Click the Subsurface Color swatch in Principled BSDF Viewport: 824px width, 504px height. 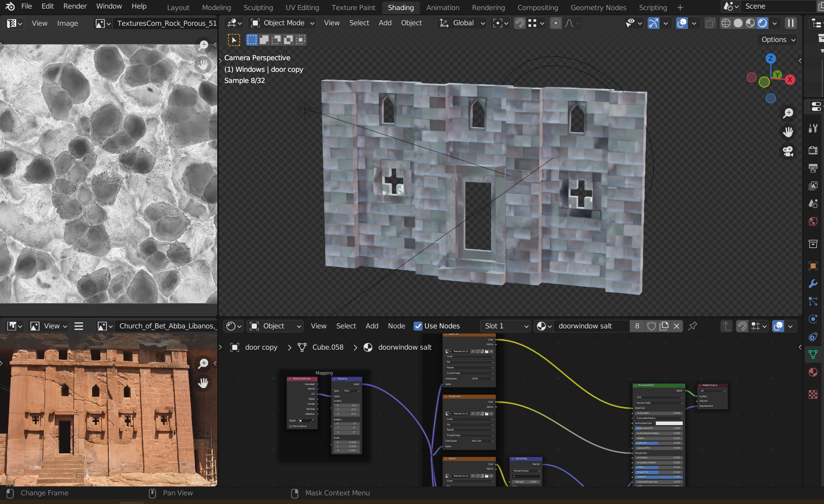click(x=669, y=423)
